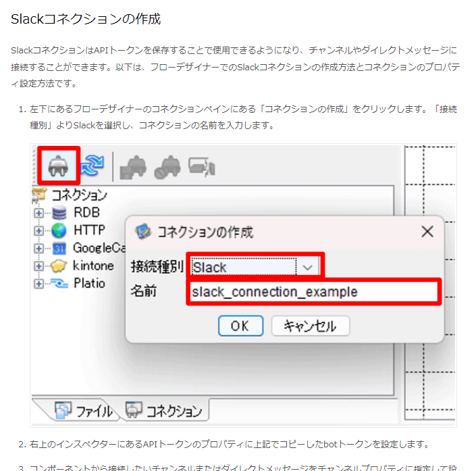Click the step 2 text about APIトークン

[230, 444]
